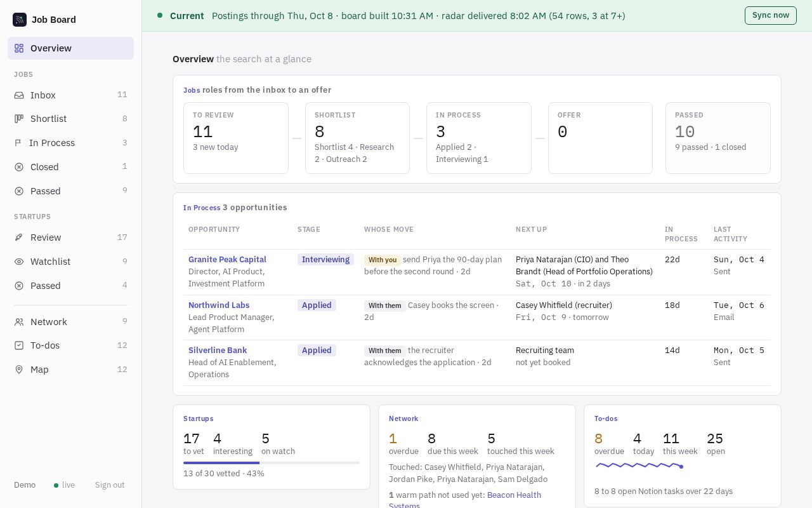The image size is (812, 508).
Task: Click the Network people icon
Action: [19, 322]
